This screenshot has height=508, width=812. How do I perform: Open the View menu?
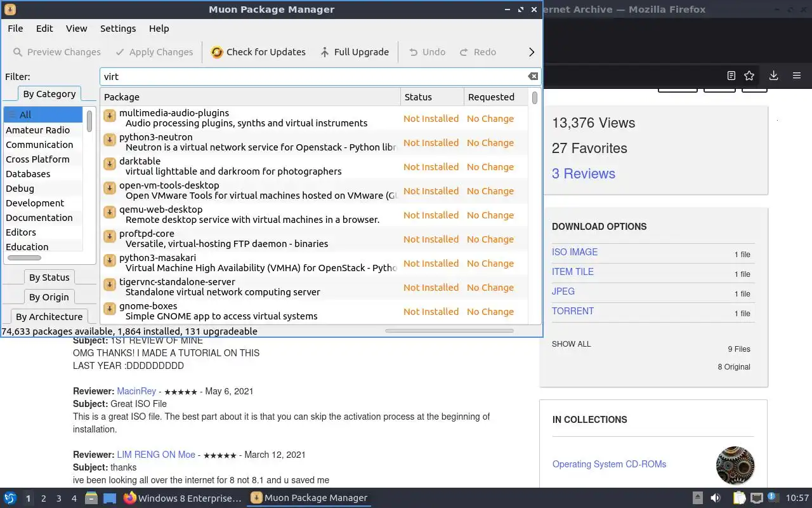[x=76, y=29]
